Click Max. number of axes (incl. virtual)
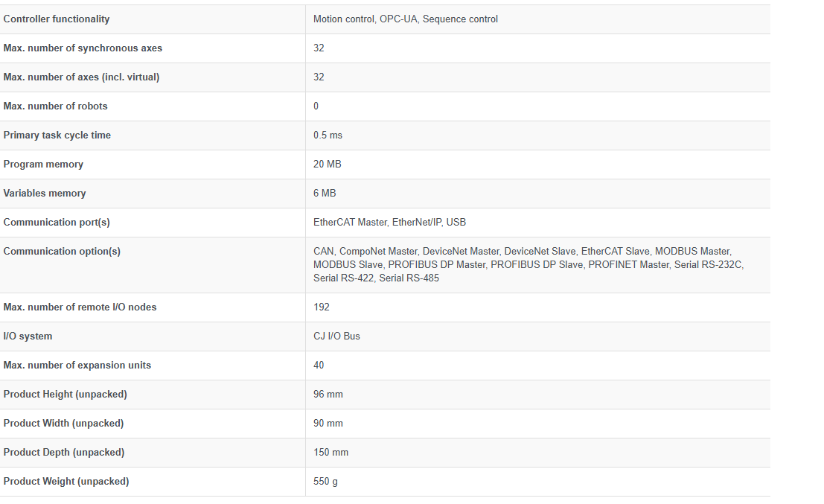Image resolution: width=824 pixels, height=504 pixels. tap(81, 77)
